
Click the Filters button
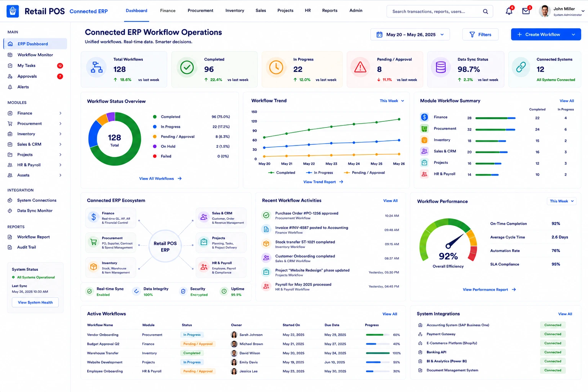click(480, 34)
